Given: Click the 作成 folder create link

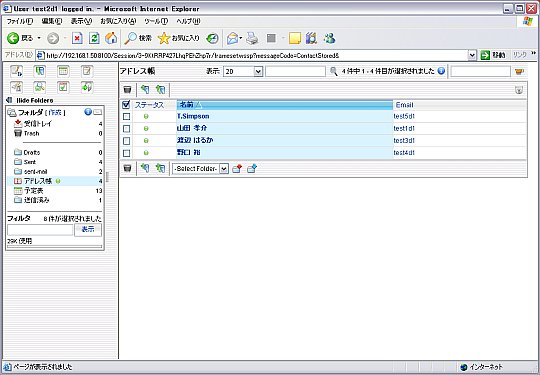Looking at the screenshot, I should click(55, 112).
